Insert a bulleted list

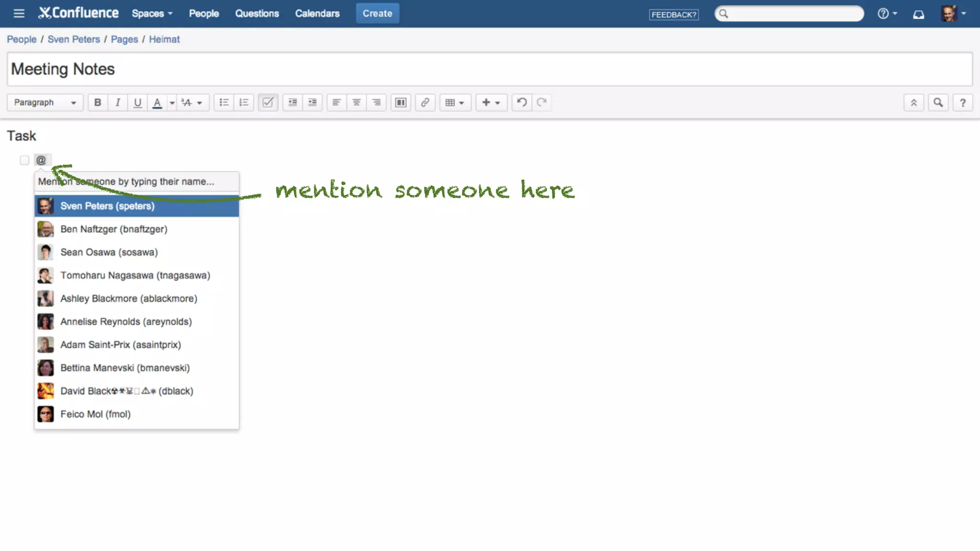(x=223, y=102)
